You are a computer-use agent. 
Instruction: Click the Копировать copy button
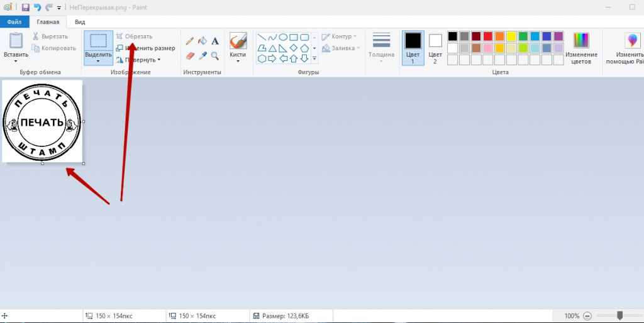[54, 48]
